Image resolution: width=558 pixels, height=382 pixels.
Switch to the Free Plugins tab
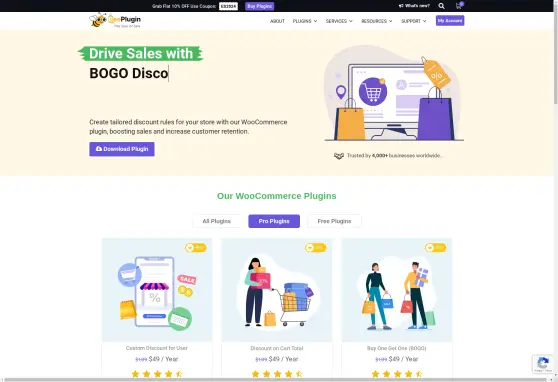pyautogui.click(x=334, y=221)
